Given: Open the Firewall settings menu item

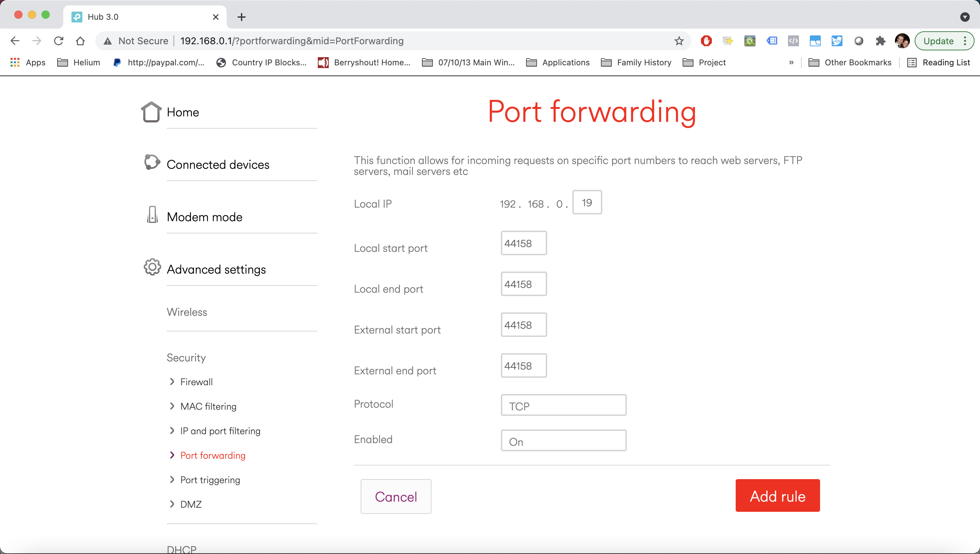Looking at the screenshot, I should (x=196, y=382).
